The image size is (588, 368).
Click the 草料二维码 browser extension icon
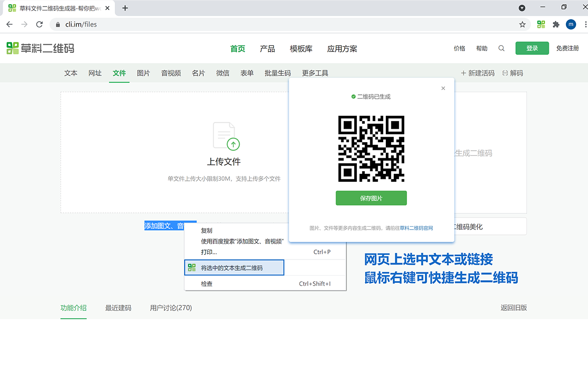[x=541, y=24]
